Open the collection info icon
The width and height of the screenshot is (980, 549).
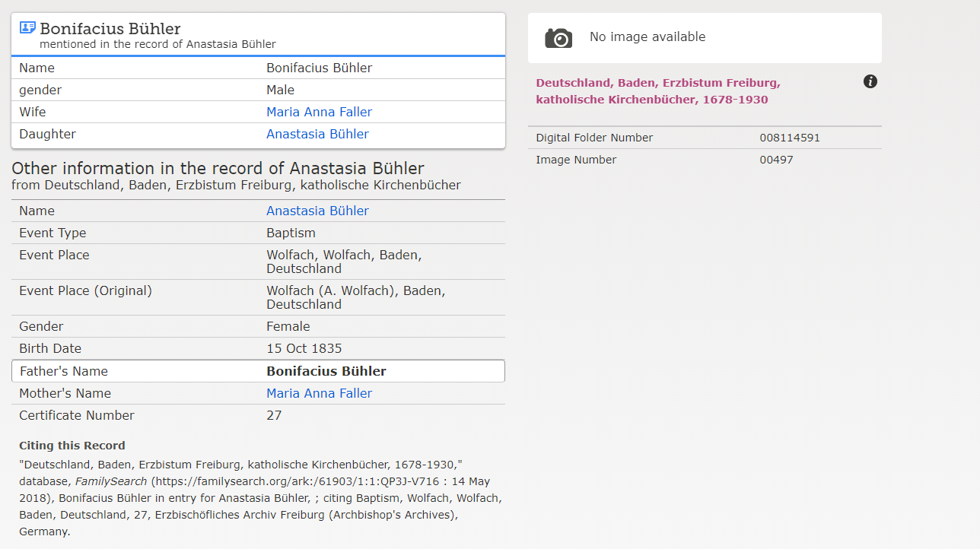click(870, 81)
